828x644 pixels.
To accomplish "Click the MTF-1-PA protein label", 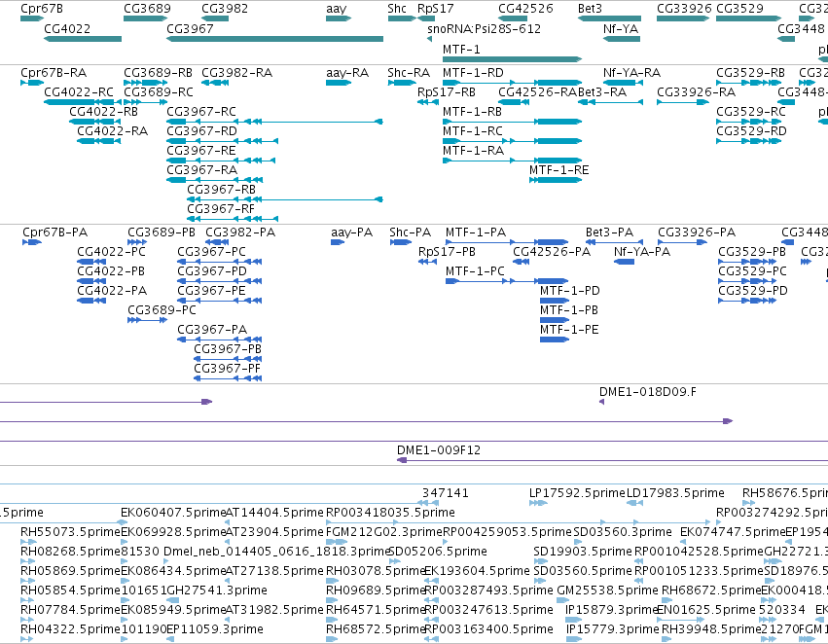I will (x=476, y=233).
